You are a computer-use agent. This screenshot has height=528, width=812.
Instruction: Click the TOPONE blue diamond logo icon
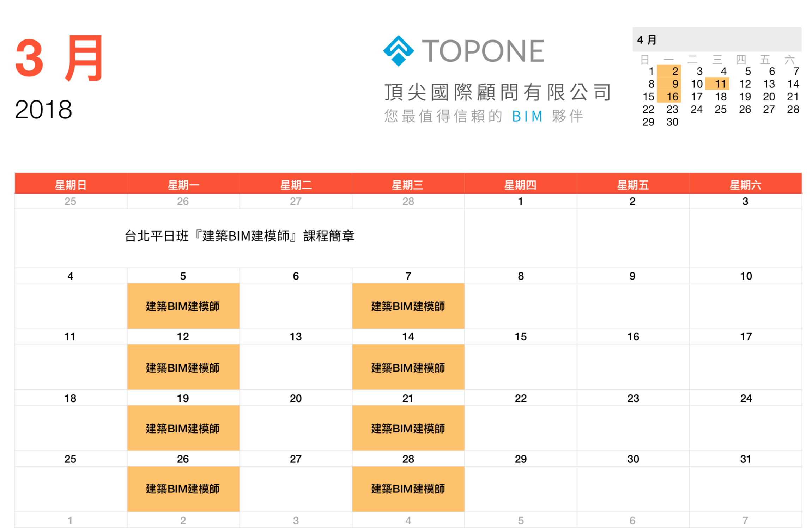pos(398,51)
